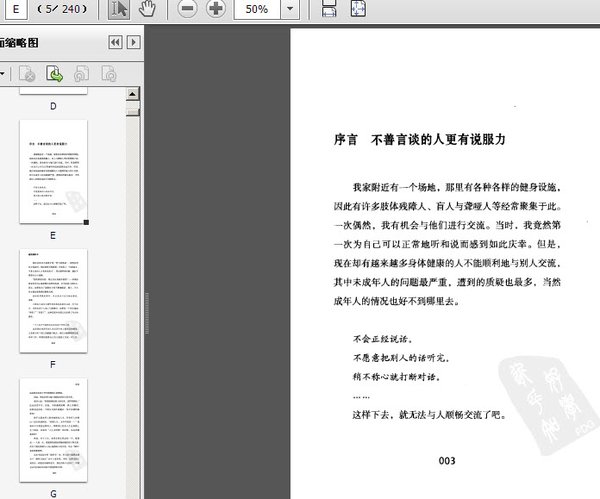Click the page number 003
Viewport: 600px width, 499px height.
click(x=447, y=460)
